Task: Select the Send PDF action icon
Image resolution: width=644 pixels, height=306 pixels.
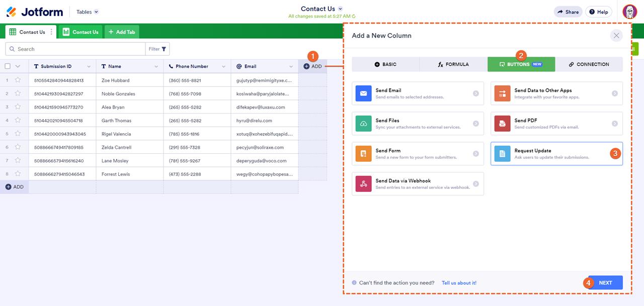Action: [x=502, y=123]
